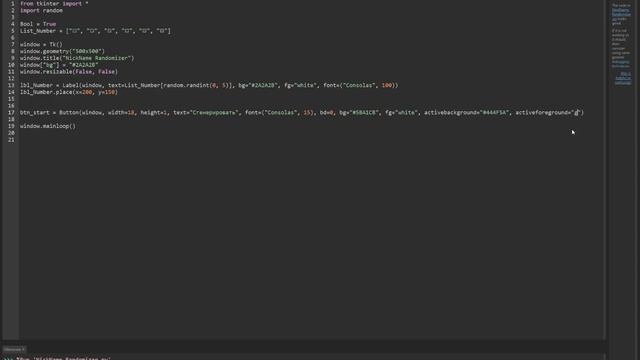Select the Shell tab below the editor
Screen dimensions: 640x360
click(14, 349)
